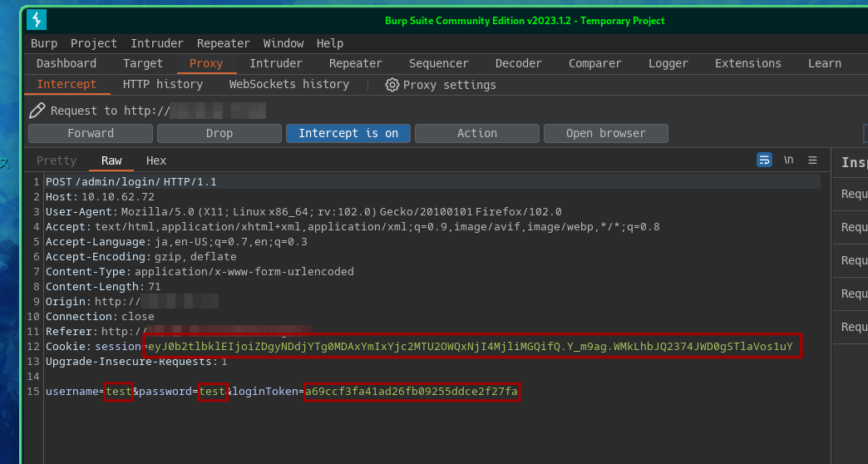This screenshot has width=868, height=464.
Task: Toggle the line wrap icon in editor toolbar
Action: [x=764, y=160]
